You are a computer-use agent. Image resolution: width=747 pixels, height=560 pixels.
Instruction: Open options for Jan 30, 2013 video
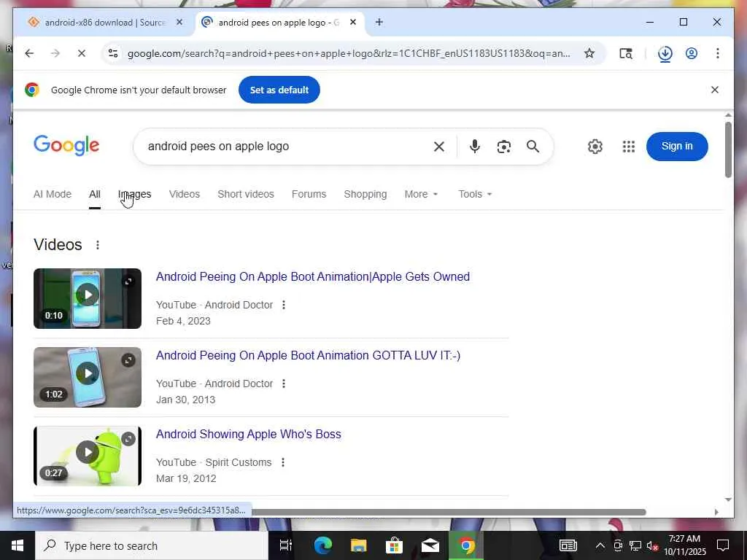[284, 384]
